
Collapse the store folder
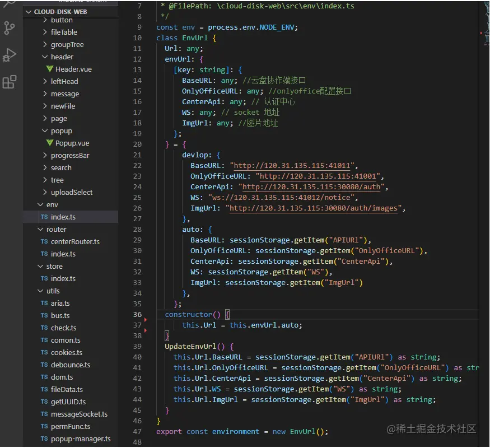click(x=54, y=267)
